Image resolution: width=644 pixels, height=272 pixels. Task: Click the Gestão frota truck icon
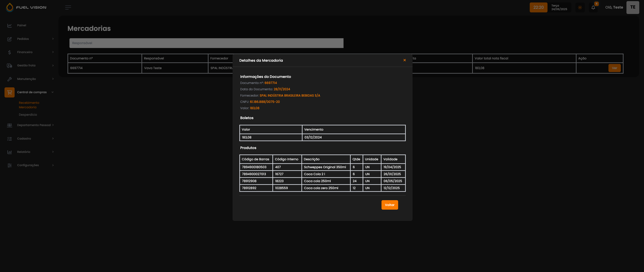(9, 66)
